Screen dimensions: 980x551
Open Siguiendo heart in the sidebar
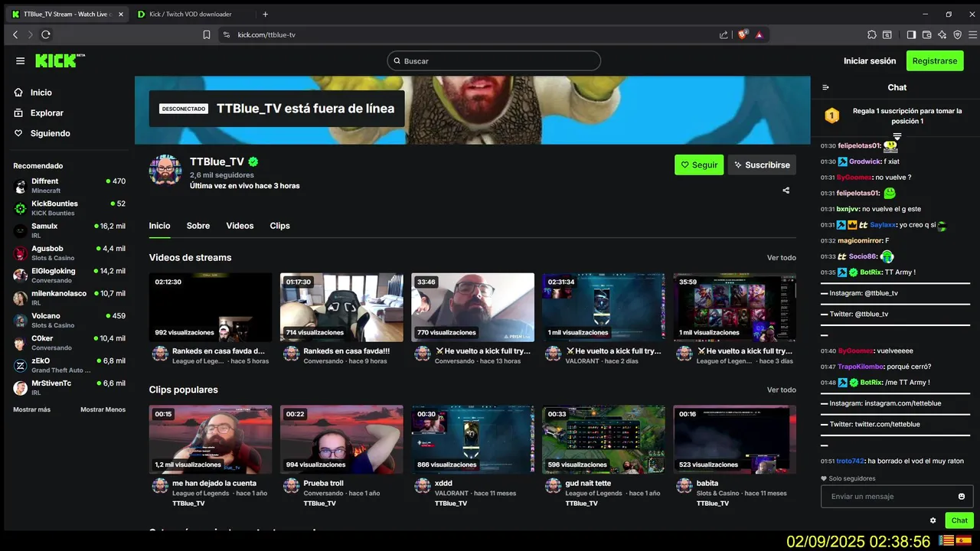[x=19, y=133]
